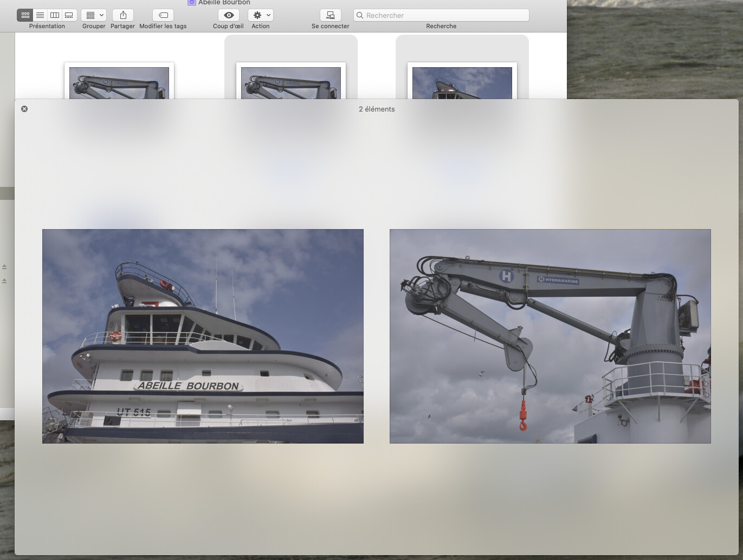Click the Rechercher search field
Viewport: 743px width, 560px height.
click(444, 15)
